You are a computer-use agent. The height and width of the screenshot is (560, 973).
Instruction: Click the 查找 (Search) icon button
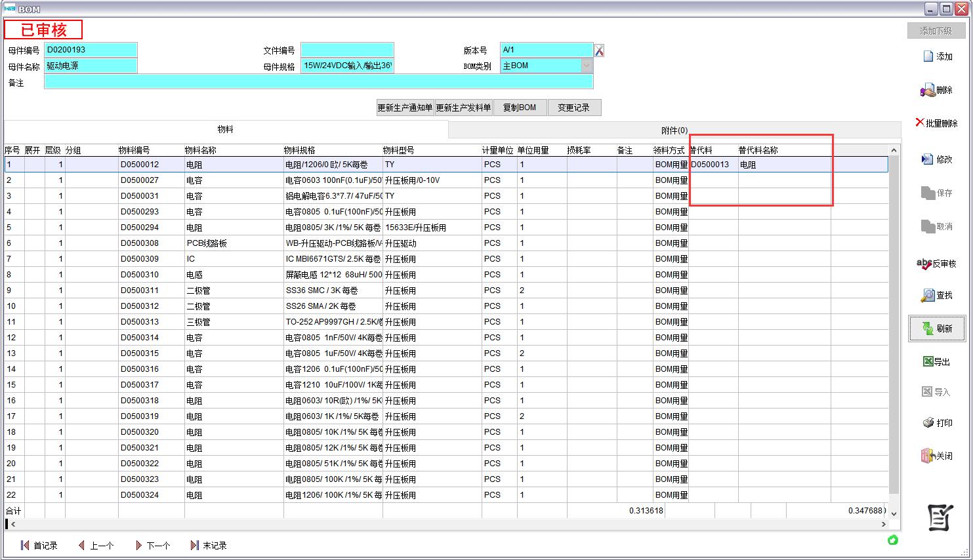tap(928, 296)
